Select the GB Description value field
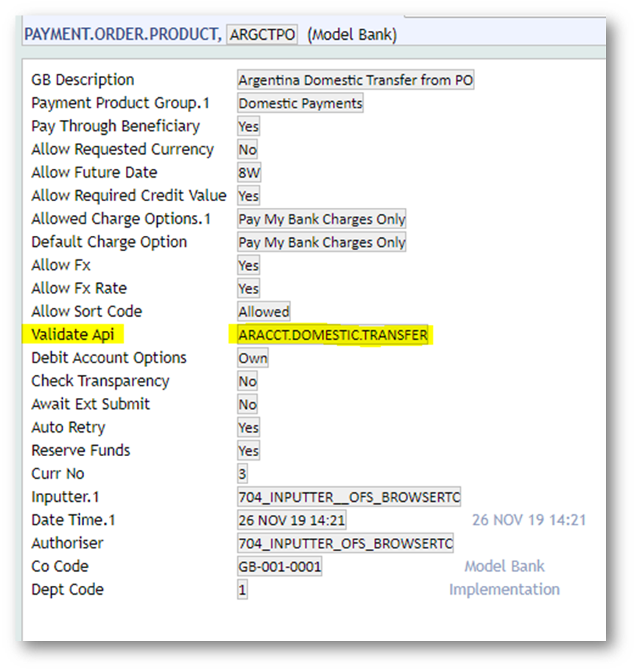The height and width of the screenshot is (672, 637). pyautogui.click(x=356, y=80)
